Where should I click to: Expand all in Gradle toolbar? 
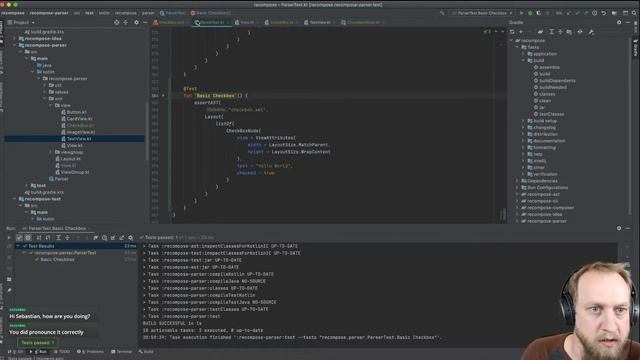[x=551, y=32]
